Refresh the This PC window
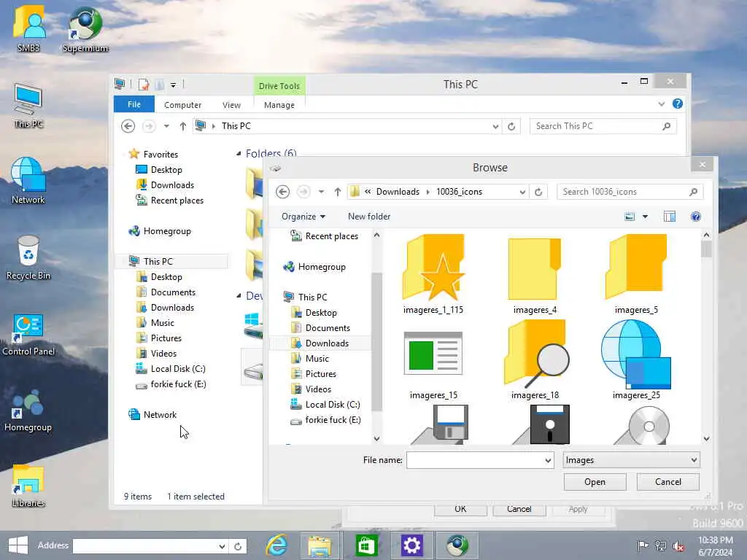Viewport: 747px width, 560px height. (x=511, y=126)
